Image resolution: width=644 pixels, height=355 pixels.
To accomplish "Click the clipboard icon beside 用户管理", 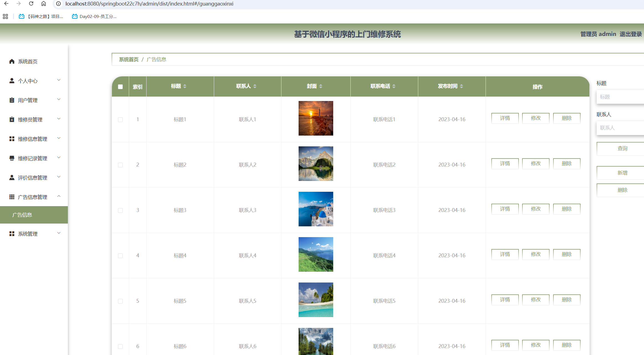I will (12, 100).
